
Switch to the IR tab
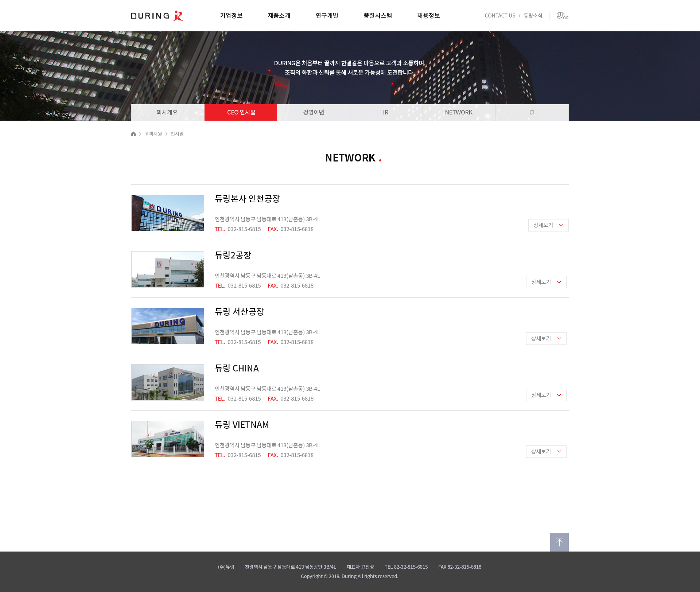(386, 113)
